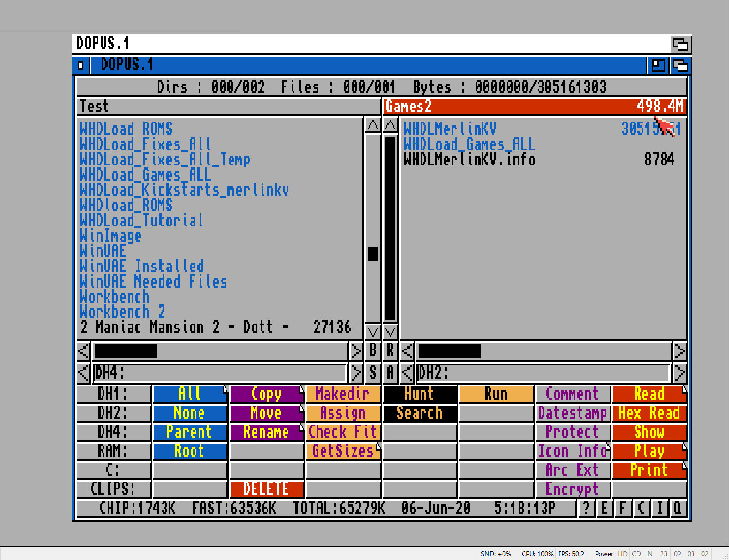Click the right DH2: path input field
This screenshot has width=729, height=560.
tap(543, 373)
